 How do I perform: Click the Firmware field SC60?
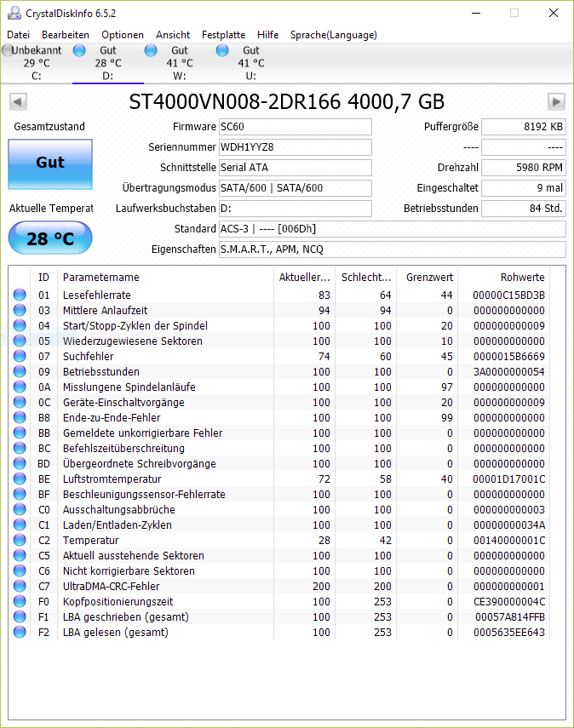(296, 127)
